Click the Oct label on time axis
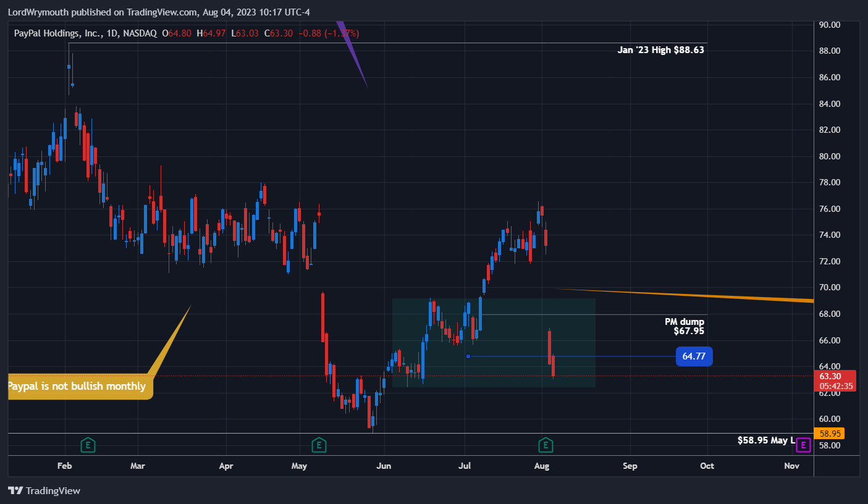 point(707,466)
